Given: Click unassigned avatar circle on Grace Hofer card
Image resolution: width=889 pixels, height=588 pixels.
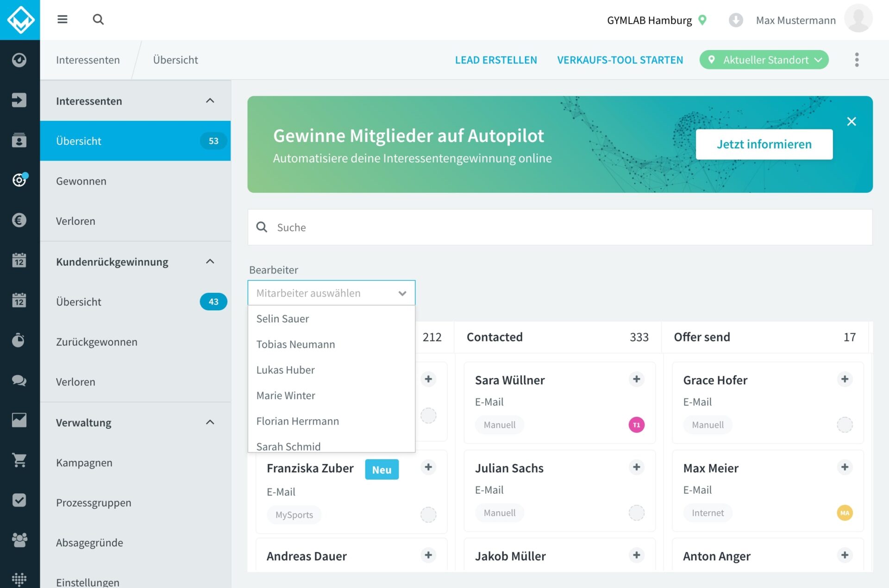Looking at the screenshot, I should (x=845, y=425).
